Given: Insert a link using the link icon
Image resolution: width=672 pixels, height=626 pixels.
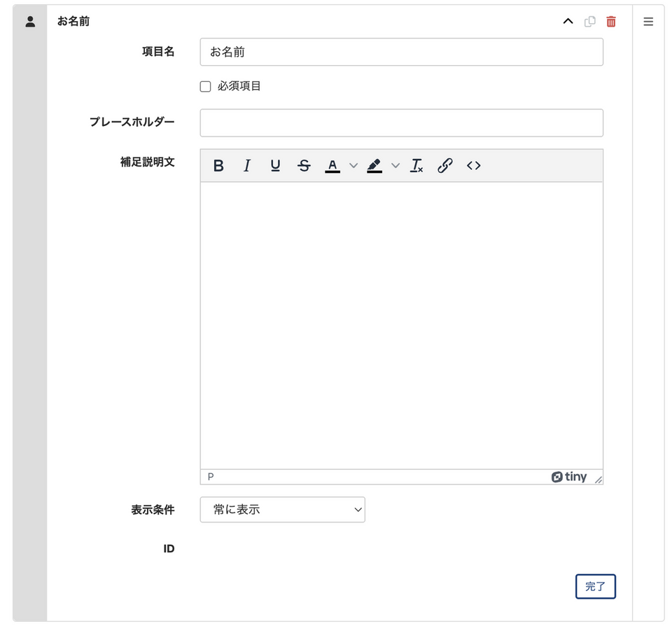Looking at the screenshot, I should pos(444,166).
